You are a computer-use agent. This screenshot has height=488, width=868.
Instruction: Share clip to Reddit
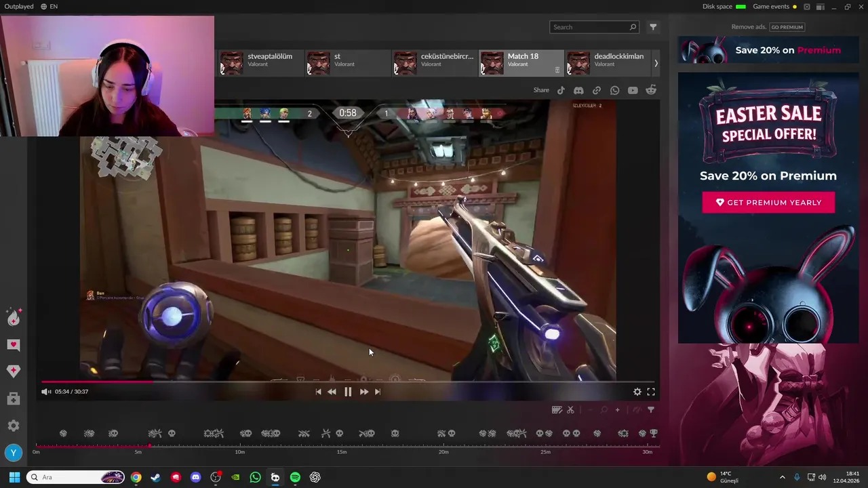pyautogui.click(x=651, y=90)
